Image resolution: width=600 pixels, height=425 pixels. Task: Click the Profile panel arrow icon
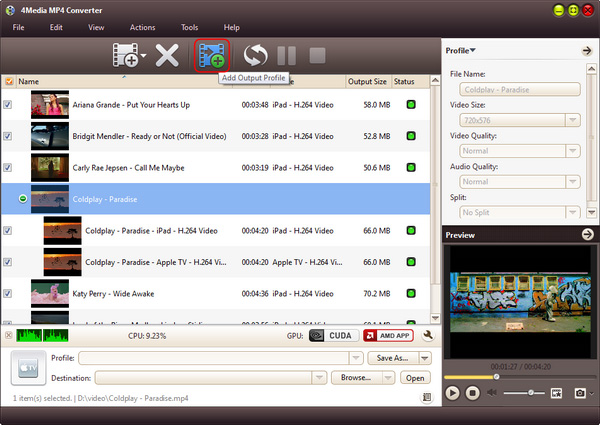tap(587, 50)
